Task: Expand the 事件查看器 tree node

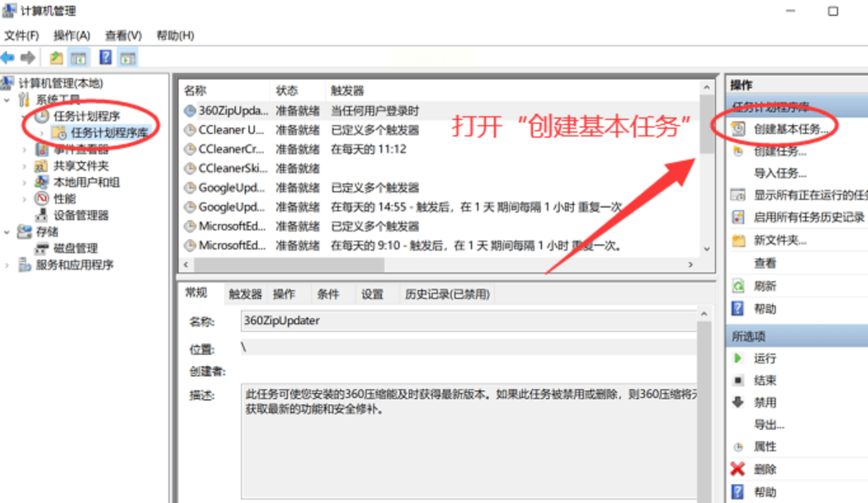Action: tap(24, 150)
